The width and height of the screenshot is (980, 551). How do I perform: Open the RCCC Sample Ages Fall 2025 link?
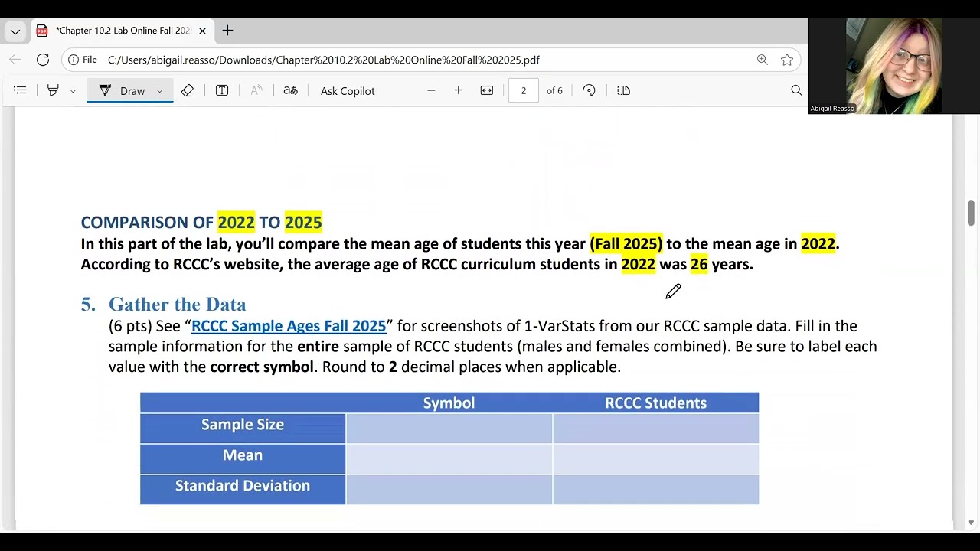[x=289, y=326]
